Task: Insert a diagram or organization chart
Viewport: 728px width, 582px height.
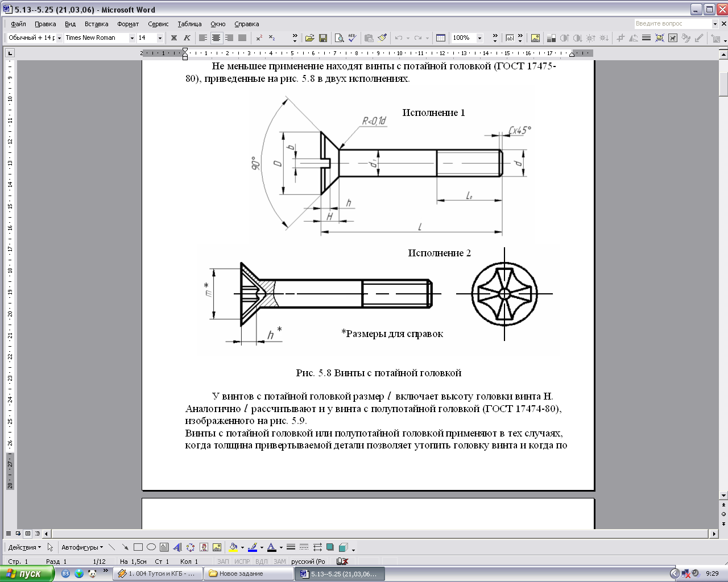Action: point(191,547)
